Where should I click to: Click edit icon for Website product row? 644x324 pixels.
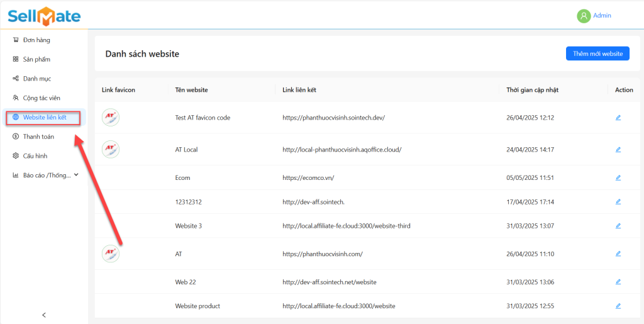618,306
